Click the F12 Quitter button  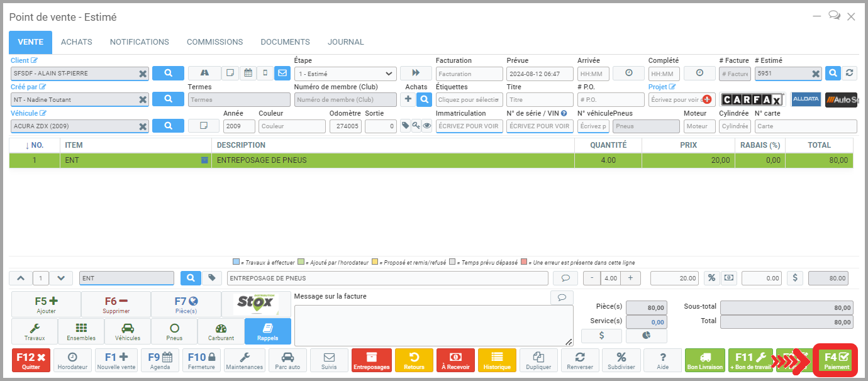(x=31, y=360)
